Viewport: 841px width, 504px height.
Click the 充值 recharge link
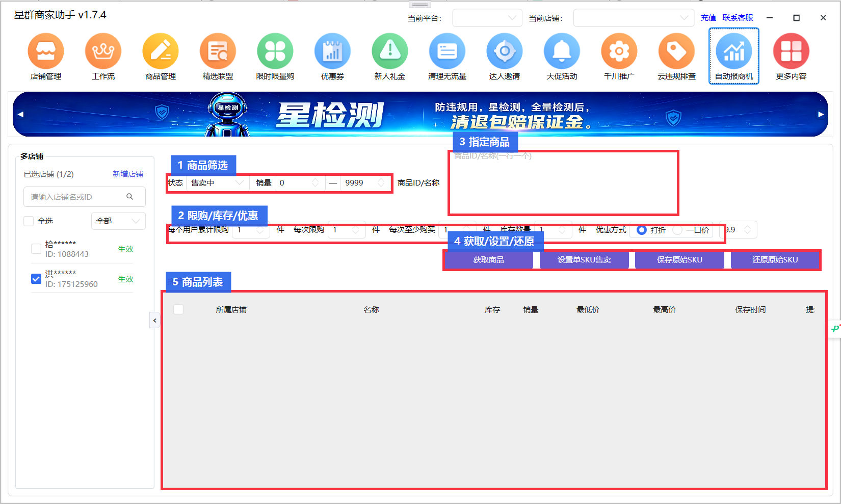coord(708,18)
